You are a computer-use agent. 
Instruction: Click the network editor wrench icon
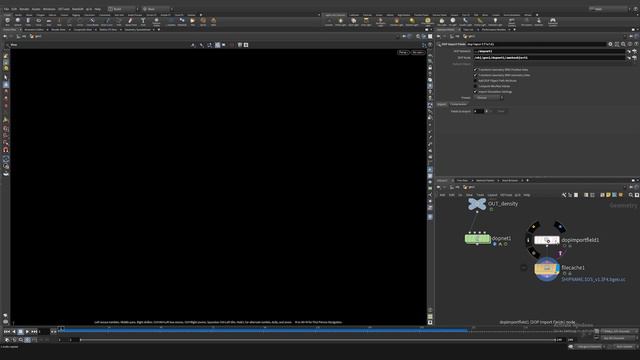pos(564,195)
